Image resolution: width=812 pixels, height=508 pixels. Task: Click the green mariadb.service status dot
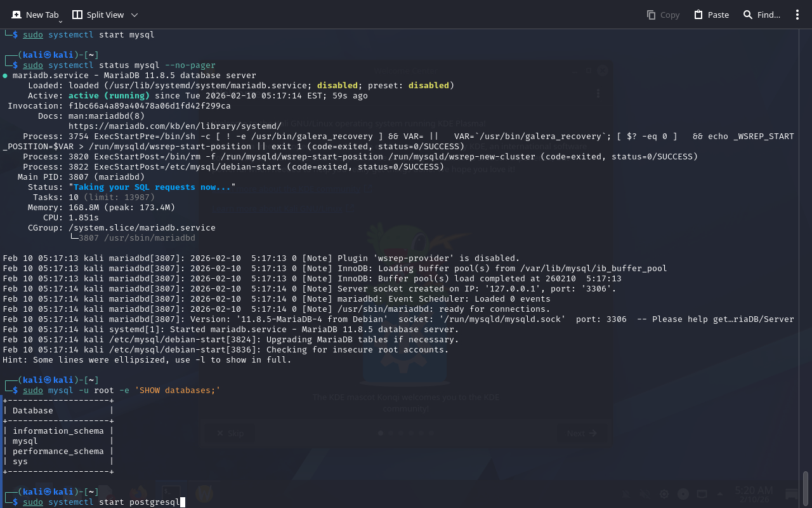(6, 76)
